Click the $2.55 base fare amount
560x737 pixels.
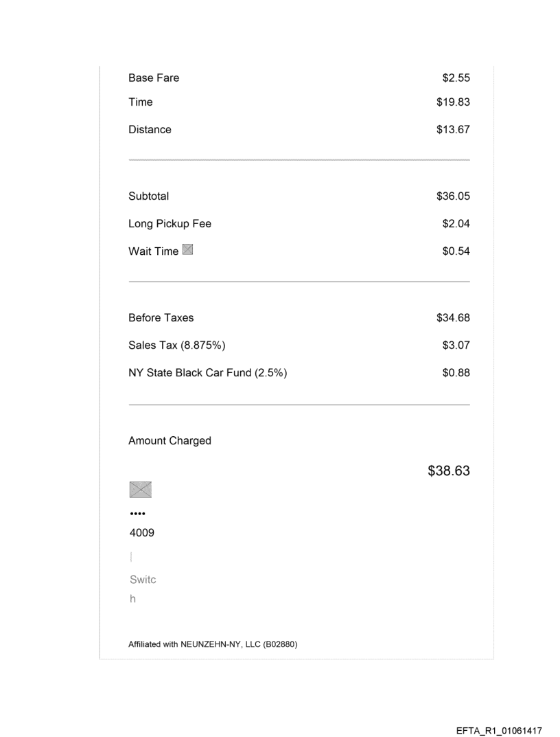(x=456, y=78)
